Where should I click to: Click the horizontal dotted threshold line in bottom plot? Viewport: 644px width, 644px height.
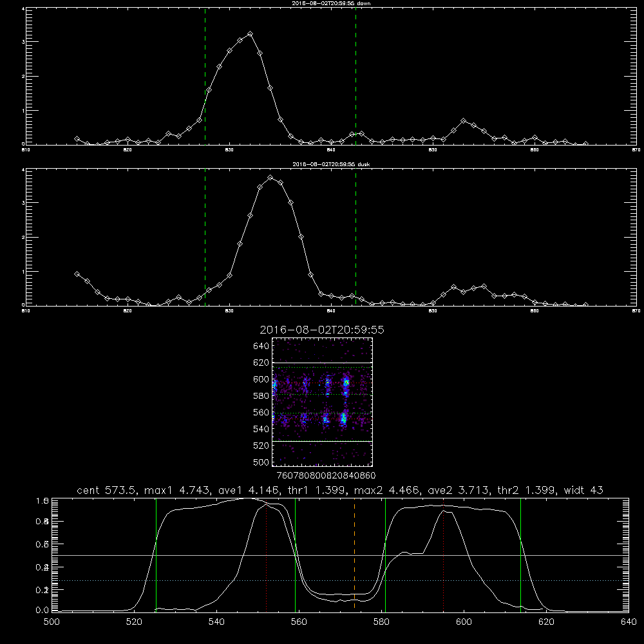(341, 580)
